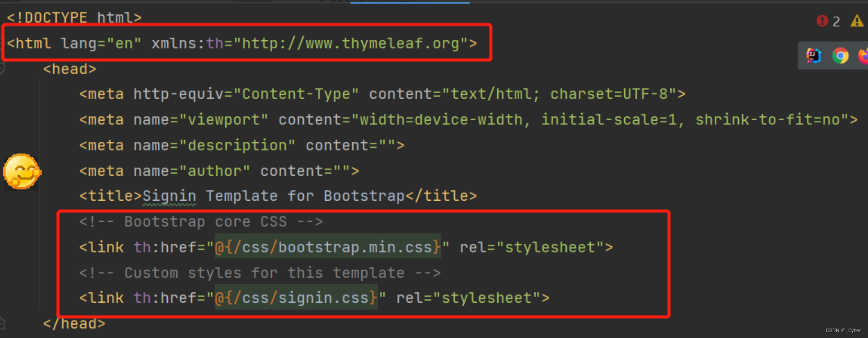
Task: Click the red error indicator icon
Action: click(x=822, y=21)
